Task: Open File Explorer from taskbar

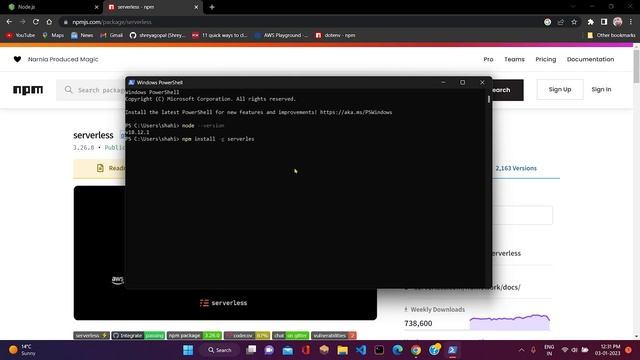Action: tap(342, 350)
